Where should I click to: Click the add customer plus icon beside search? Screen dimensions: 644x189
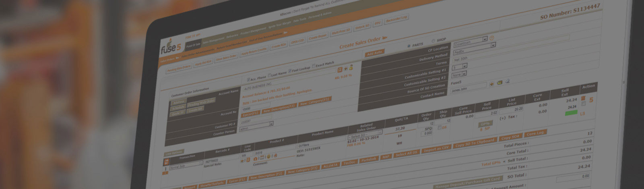(x=346, y=69)
